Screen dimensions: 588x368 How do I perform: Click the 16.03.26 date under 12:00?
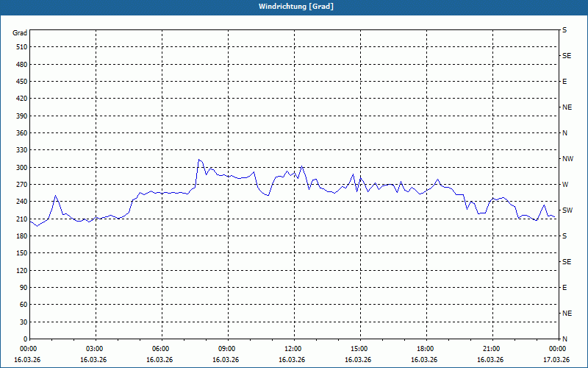click(292, 360)
